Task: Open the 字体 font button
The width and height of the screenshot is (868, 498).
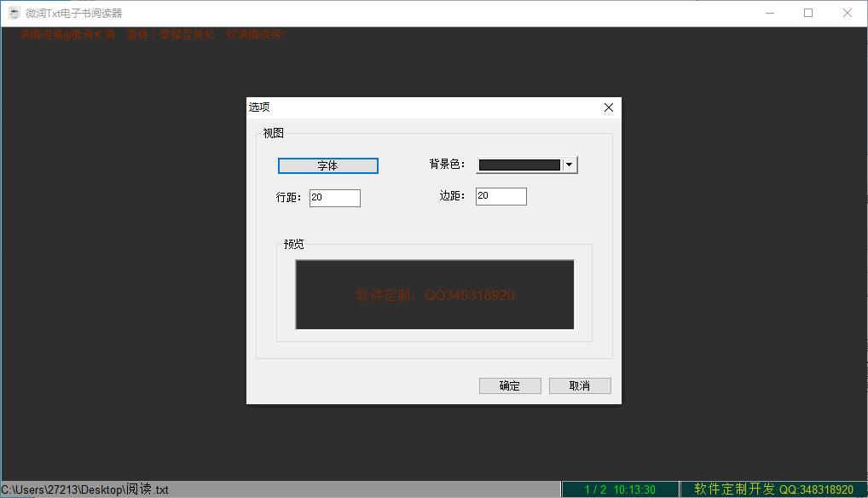Action: pyautogui.click(x=327, y=166)
